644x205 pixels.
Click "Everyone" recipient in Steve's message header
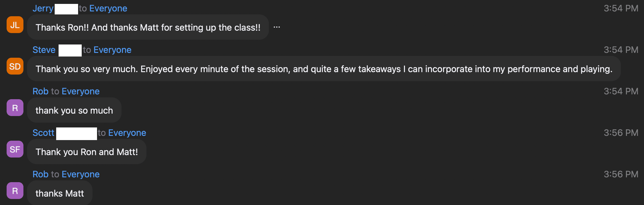pos(112,50)
